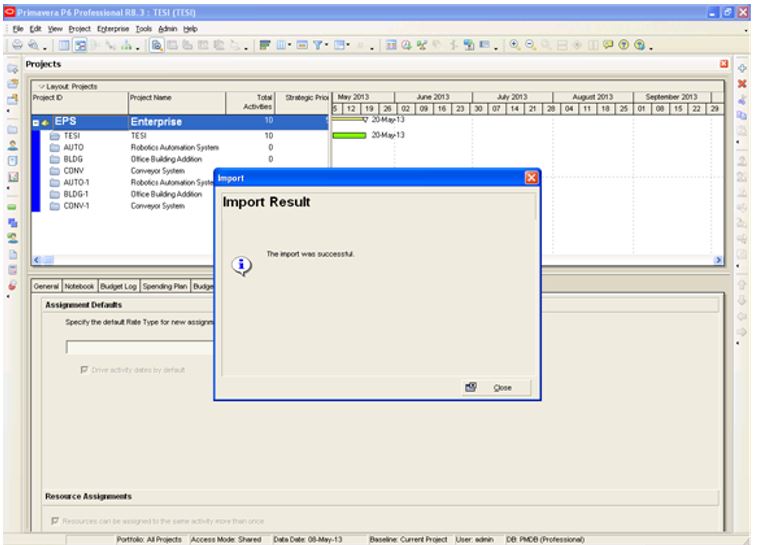Click the red delete X icon on the right bar

(742, 84)
